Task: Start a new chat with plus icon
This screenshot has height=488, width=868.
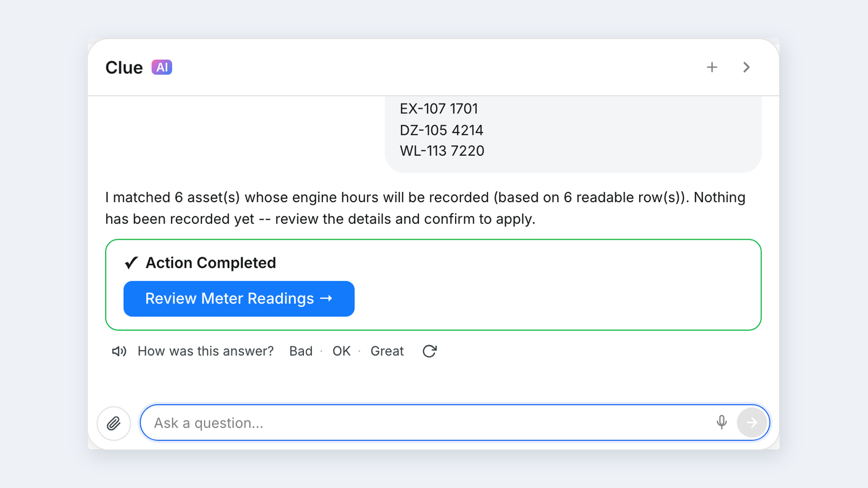Action: tap(712, 67)
